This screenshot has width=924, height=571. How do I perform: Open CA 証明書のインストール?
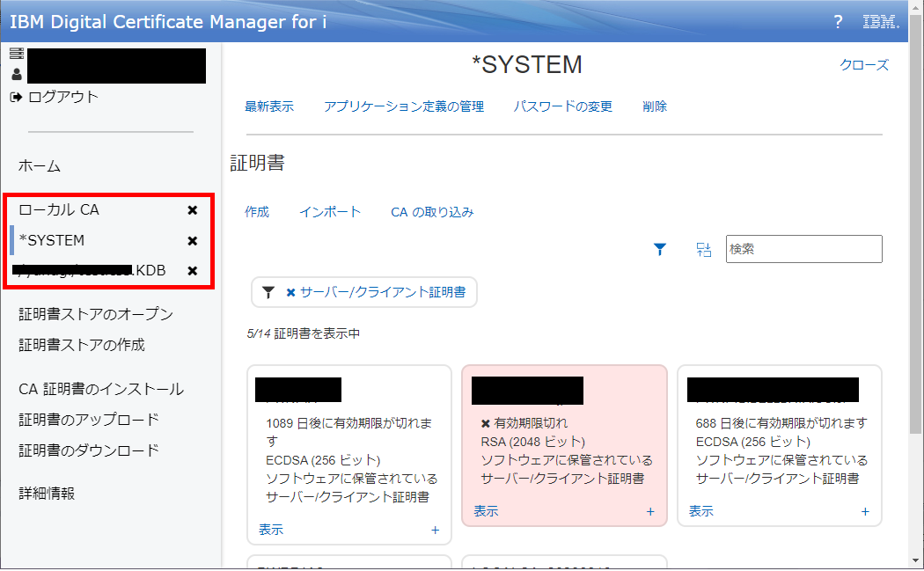[101, 390]
